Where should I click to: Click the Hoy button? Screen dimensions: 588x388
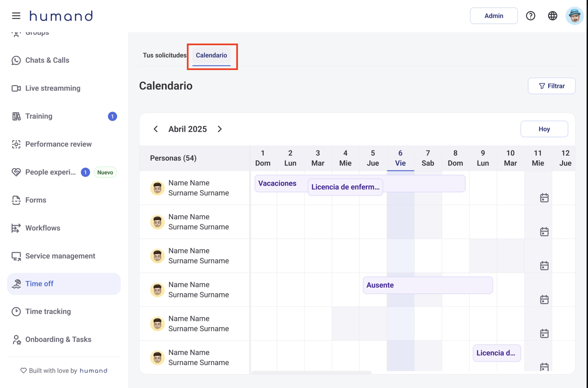tap(544, 129)
